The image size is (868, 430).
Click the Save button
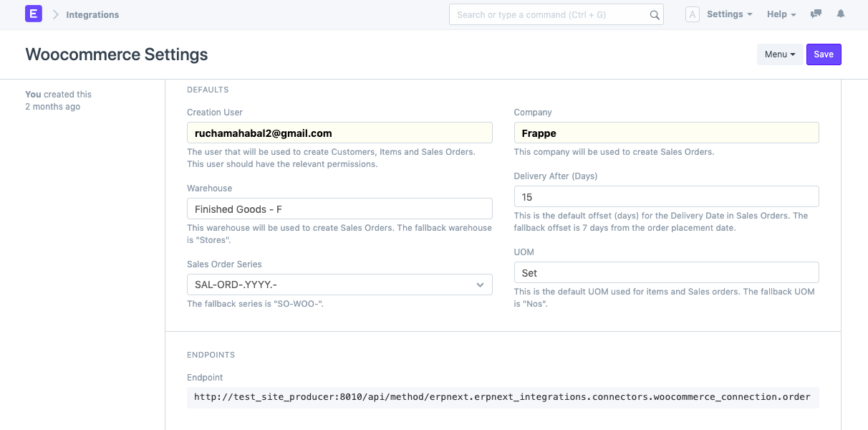pos(824,54)
